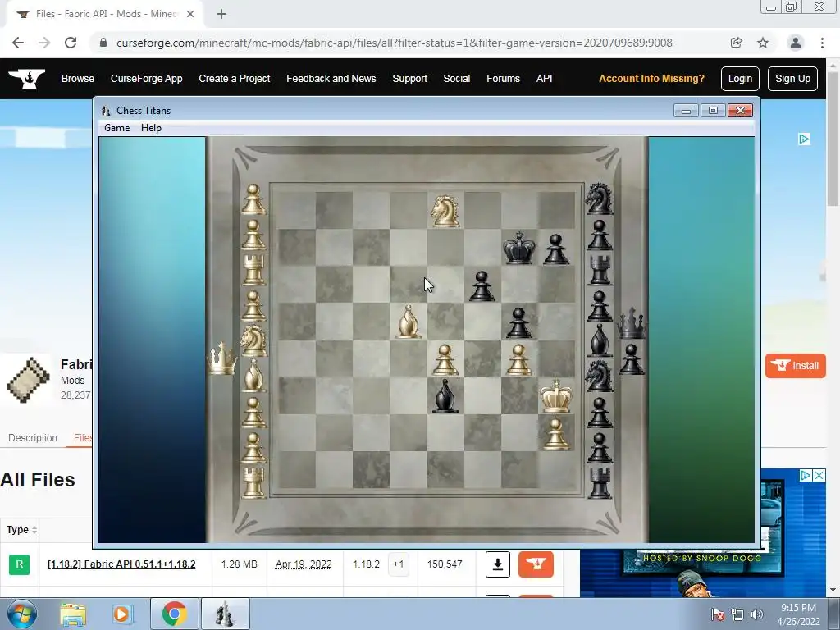
Task: Click the captured white queen beside the board
Action: click(x=221, y=358)
